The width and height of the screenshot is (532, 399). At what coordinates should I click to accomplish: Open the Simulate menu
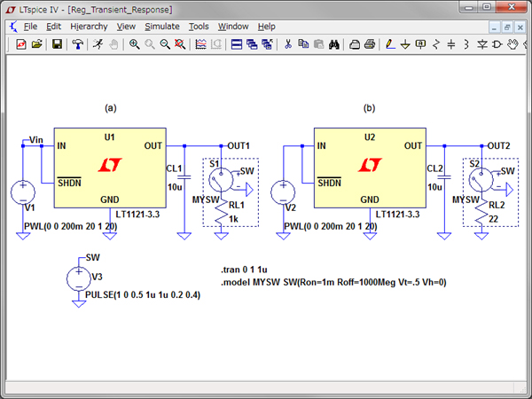click(x=161, y=27)
